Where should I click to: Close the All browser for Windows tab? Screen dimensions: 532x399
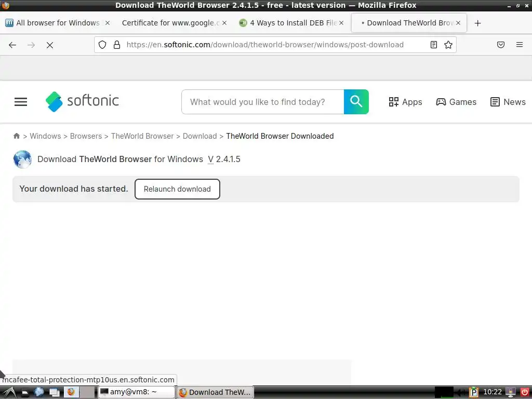[108, 23]
